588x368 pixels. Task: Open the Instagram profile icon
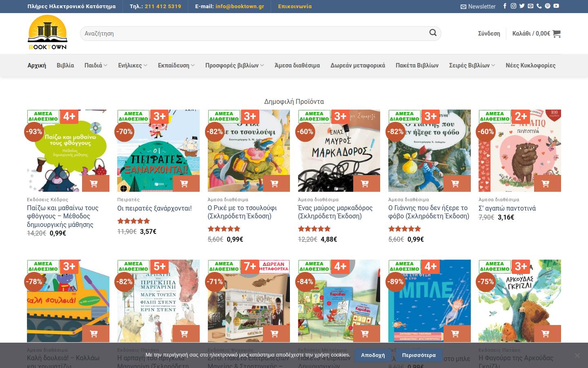[513, 6]
